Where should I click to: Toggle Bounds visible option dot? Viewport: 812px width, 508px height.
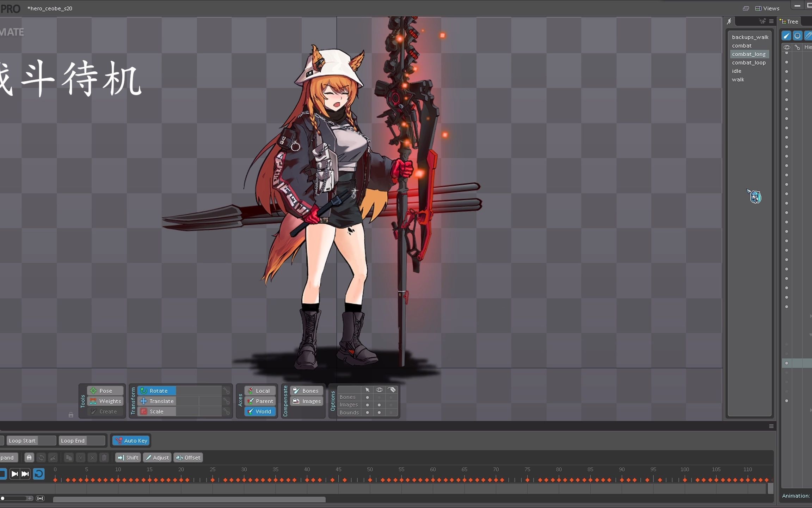379,412
